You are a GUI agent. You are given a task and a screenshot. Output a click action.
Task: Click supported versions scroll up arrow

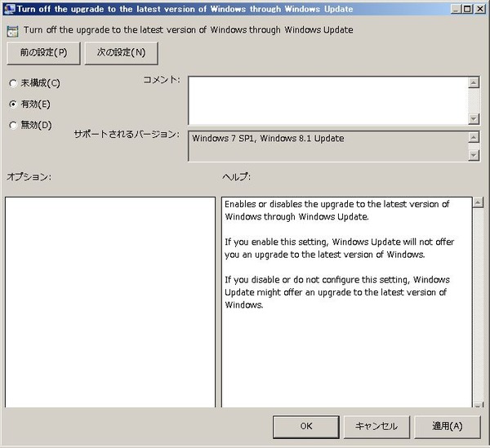point(474,137)
